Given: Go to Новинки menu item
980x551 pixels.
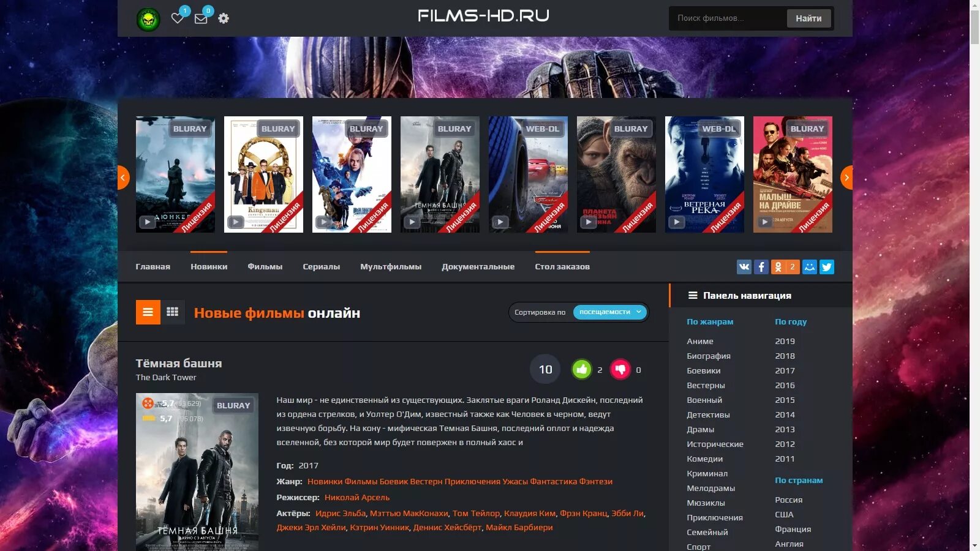Looking at the screenshot, I should (209, 267).
